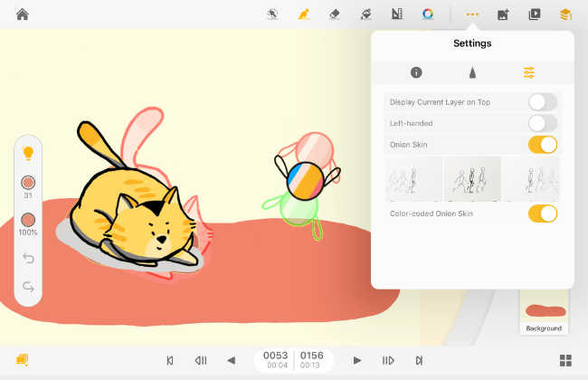Play the animation backward
This screenshot has height=380, width=588.
232,360
